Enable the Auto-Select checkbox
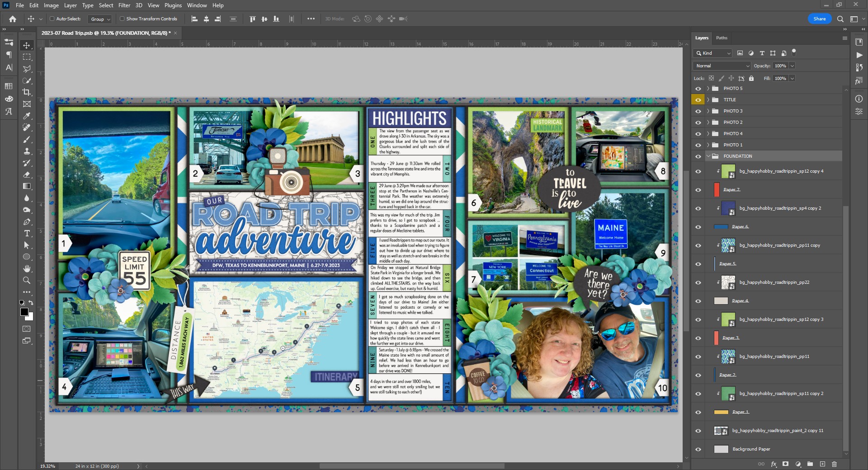The width and height of the screenshot is (868, 470). (x=51, y=19)
